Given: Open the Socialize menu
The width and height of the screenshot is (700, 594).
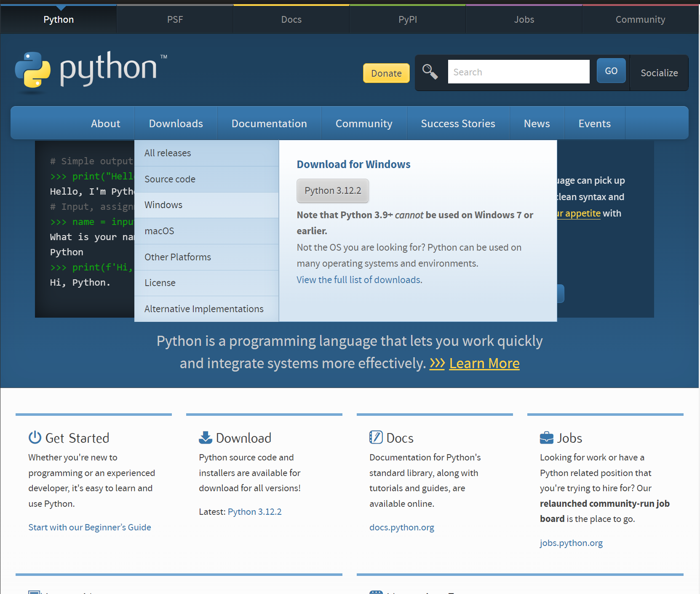Looking at the screenshot, I should pos(659,73).
